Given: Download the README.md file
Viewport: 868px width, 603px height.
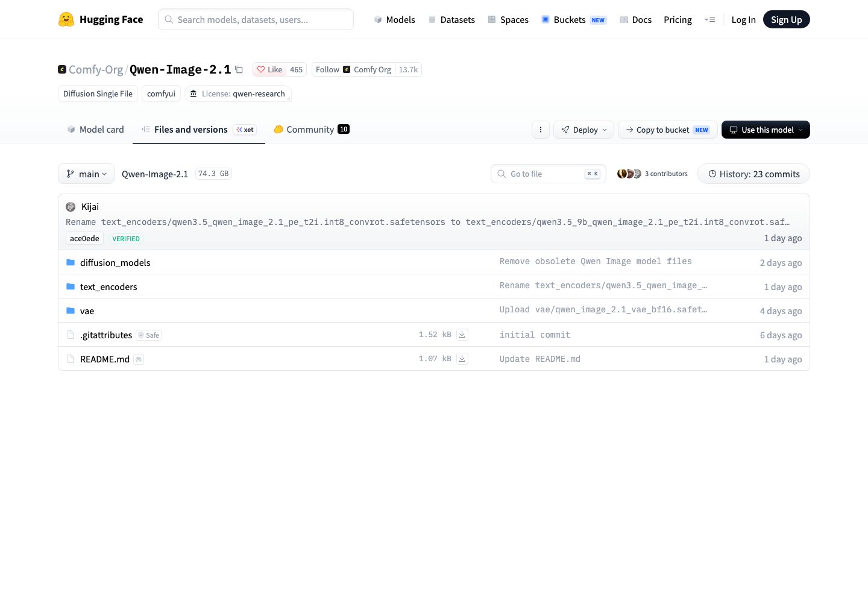Looking at the screenshot, I should 462,359.
